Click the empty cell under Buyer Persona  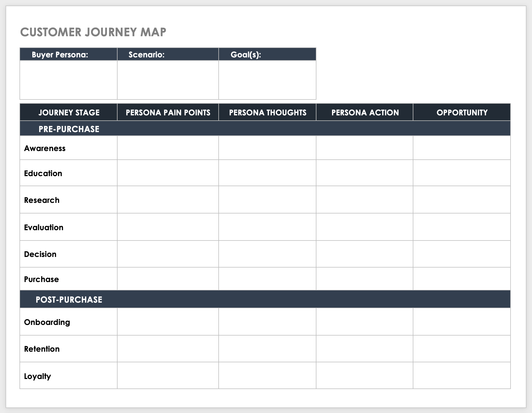pyautogui.click(x=69, y=80)
